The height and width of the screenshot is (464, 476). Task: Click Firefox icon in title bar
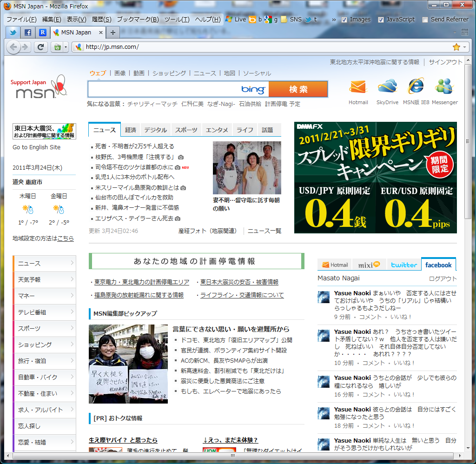click(7, 6)
